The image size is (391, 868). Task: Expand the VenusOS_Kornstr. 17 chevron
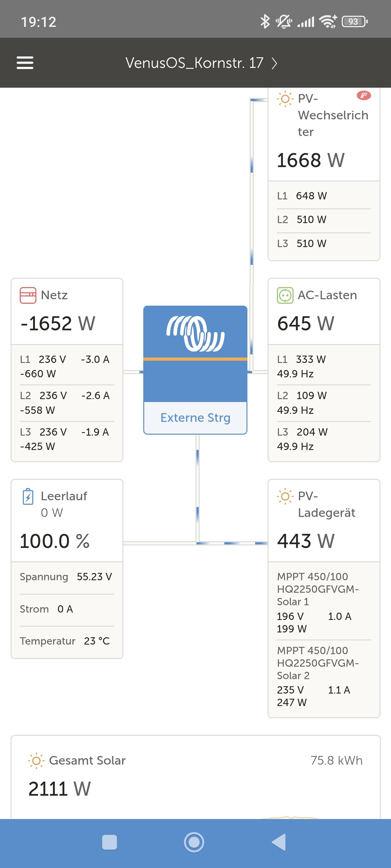(x=275, y=63)
